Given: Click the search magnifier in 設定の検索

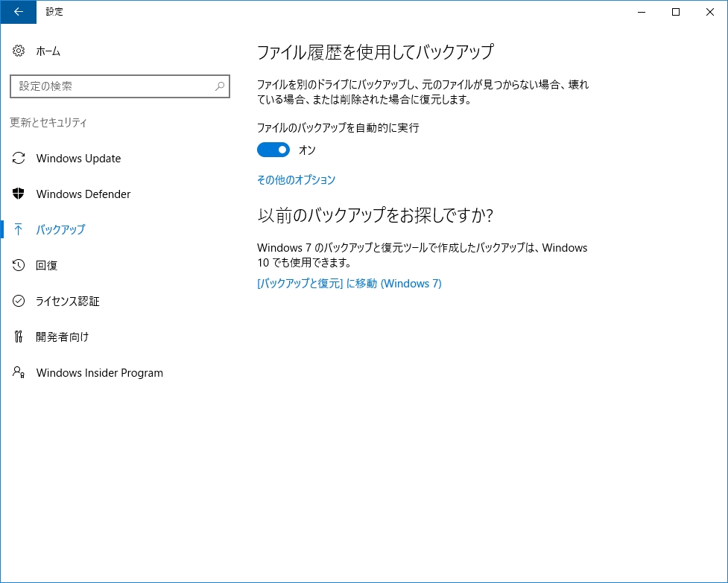Looking at the screenshot, I should pos(220,86).
